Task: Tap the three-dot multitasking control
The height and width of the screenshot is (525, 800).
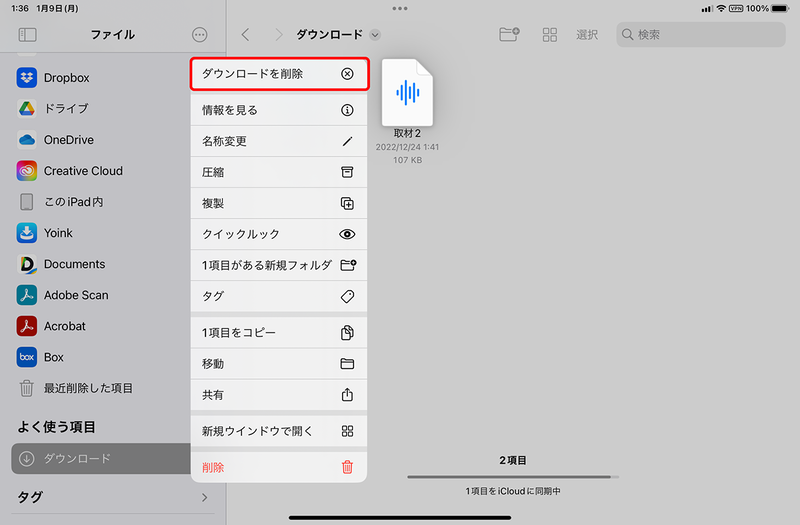Action: point(400,9)
